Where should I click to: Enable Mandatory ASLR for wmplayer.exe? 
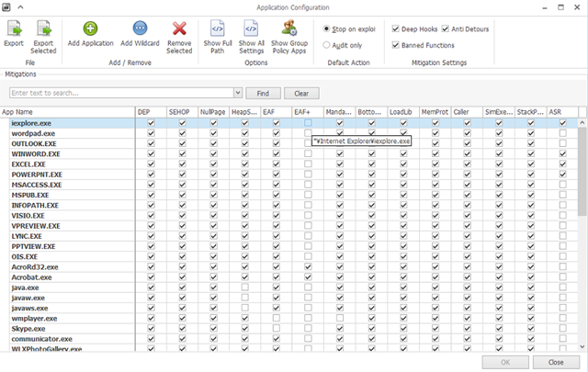click(340, 318)
